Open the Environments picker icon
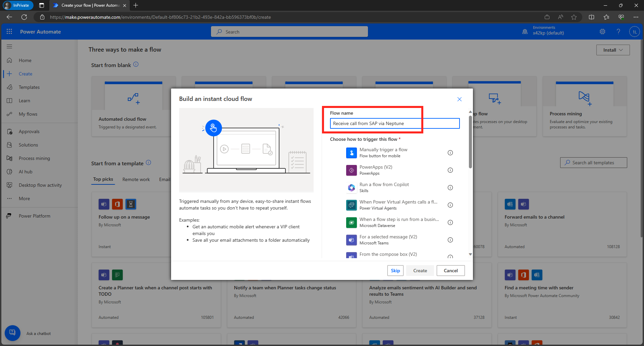This screenshot has width=644, height=346. click(525, 32)
